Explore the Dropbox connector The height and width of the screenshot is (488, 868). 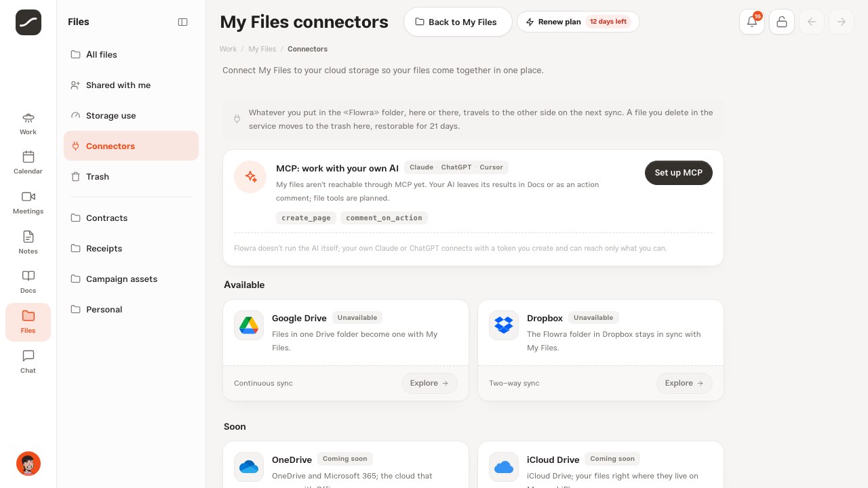[x=684, y=383]
